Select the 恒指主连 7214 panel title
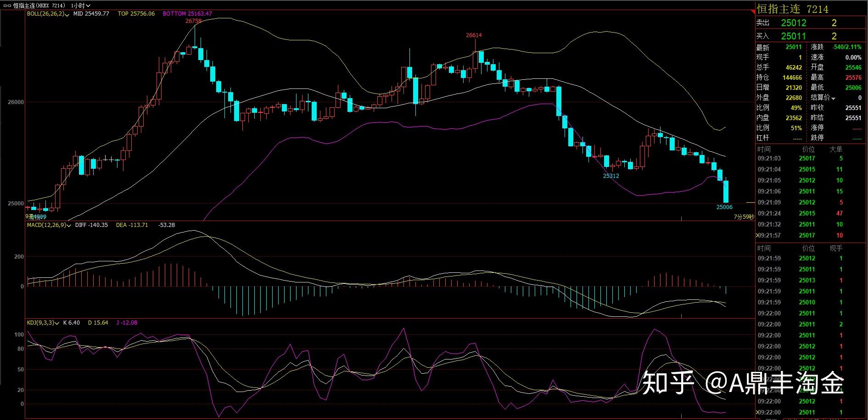The height and width of the screenshot is (420, 868). [792, 9]
